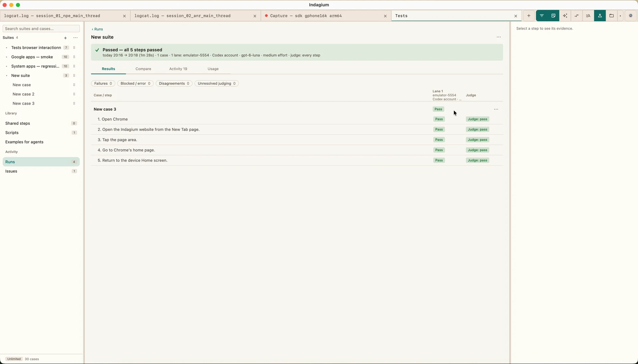Grab drag handle of Google apps — smoke
The image size is (638, 364).
click(x=74, y=57)
